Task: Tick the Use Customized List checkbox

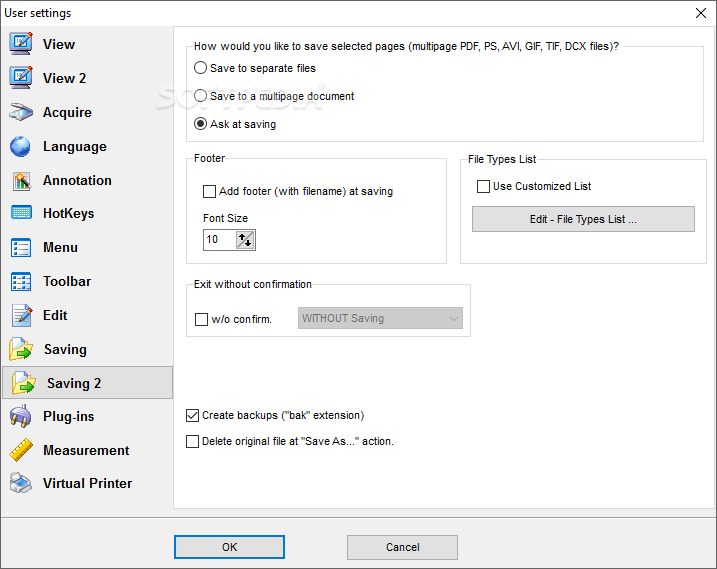Action: pyautogui.click(x=483, y=186)
